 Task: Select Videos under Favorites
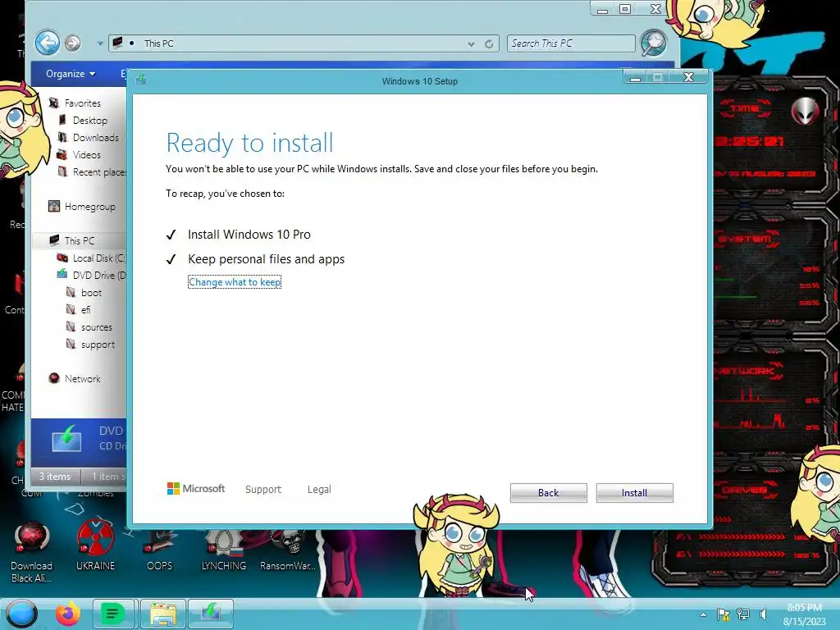87,155
